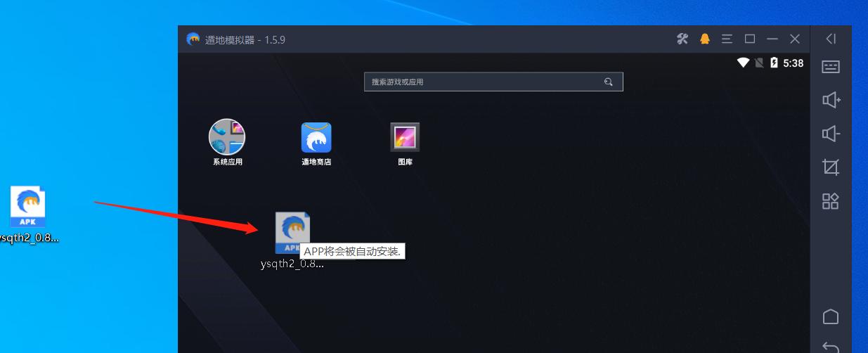Close the emulator window

[795, 39]
